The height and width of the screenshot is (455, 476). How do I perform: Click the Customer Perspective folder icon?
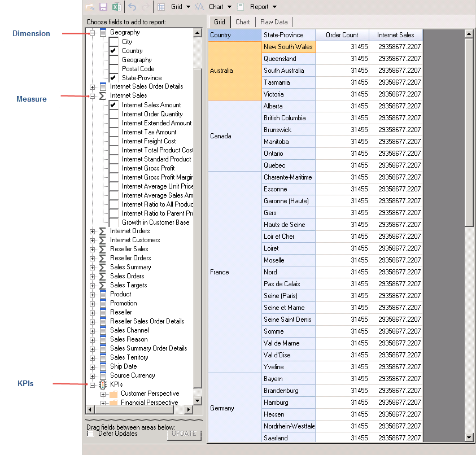click(x=113, y=393)
